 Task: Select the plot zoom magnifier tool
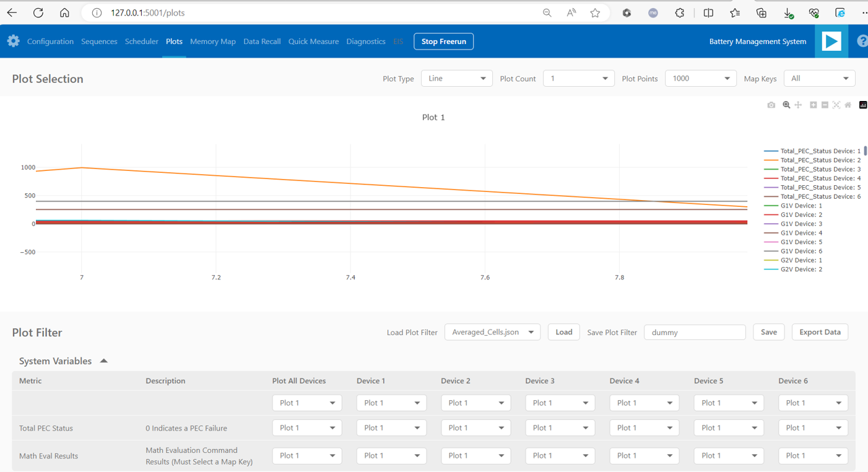pyautogui.click(x=787, y=105)
